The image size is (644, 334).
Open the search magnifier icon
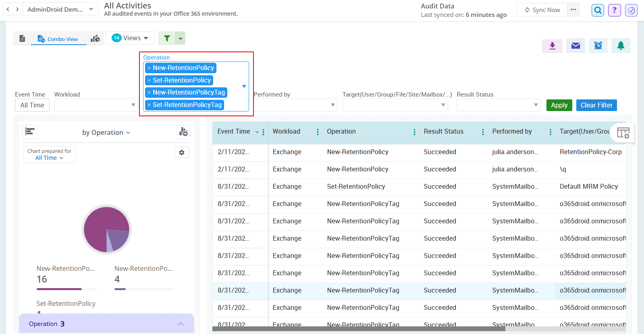[x=598, y=10]
